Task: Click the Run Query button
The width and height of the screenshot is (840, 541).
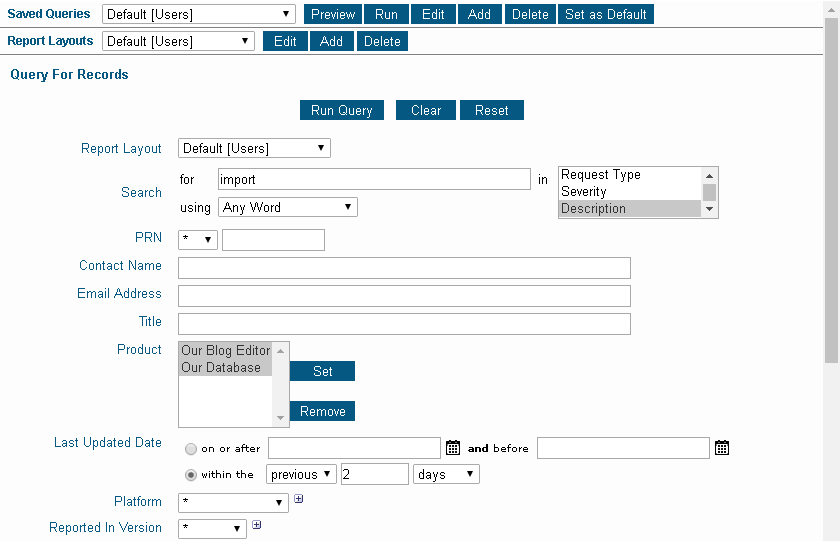Action: click(x=342, y=110)
